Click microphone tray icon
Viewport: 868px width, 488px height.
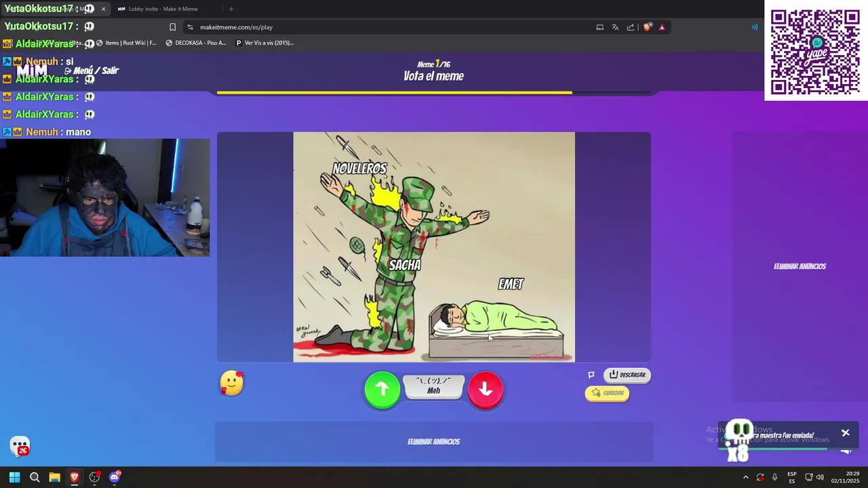pyautogui.click(x=774, y=477)
